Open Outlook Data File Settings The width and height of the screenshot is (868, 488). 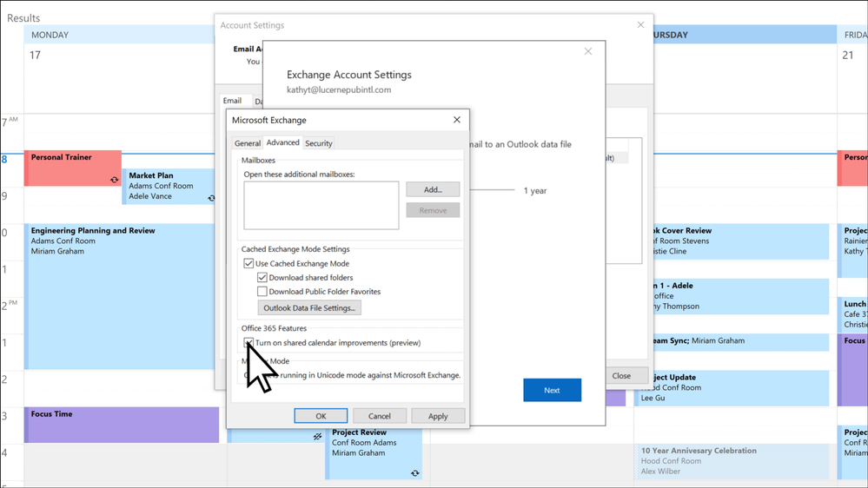pos(308,308)
